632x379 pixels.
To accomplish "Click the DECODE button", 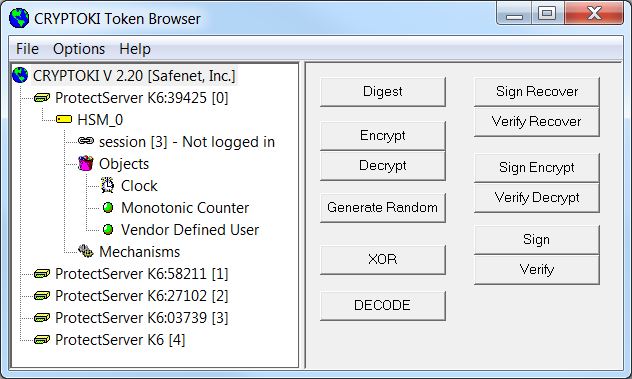I will (383, 305).
